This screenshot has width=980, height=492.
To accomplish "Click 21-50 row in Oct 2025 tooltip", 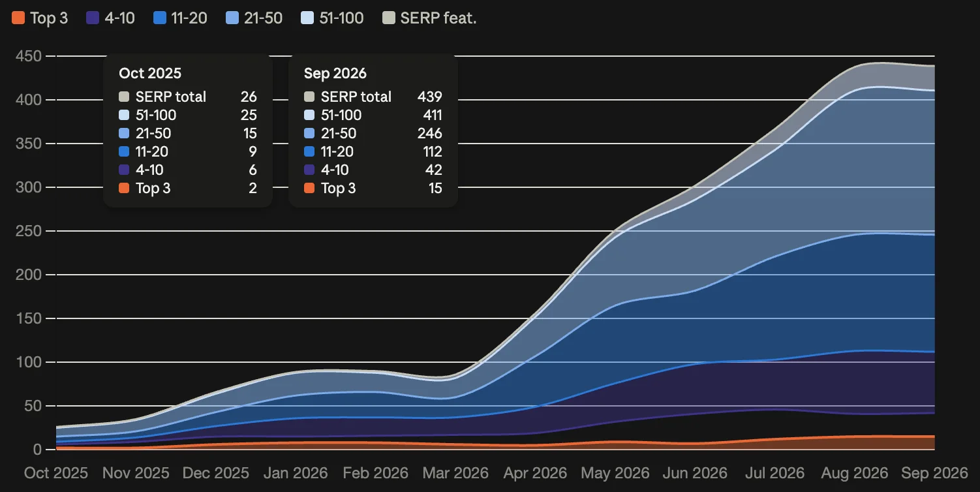I will tap(188, 133).
